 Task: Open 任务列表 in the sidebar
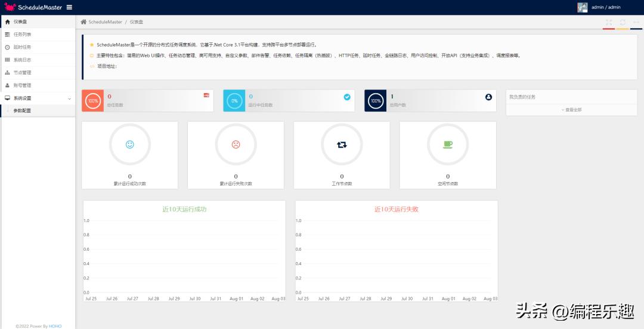click(x=38, y=34)
